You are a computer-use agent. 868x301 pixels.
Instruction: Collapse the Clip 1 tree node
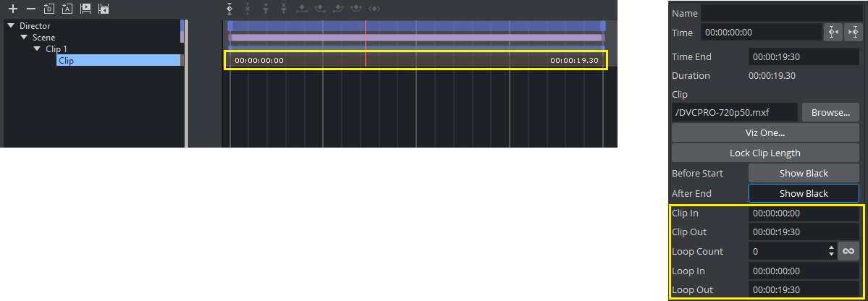[37, 49]
